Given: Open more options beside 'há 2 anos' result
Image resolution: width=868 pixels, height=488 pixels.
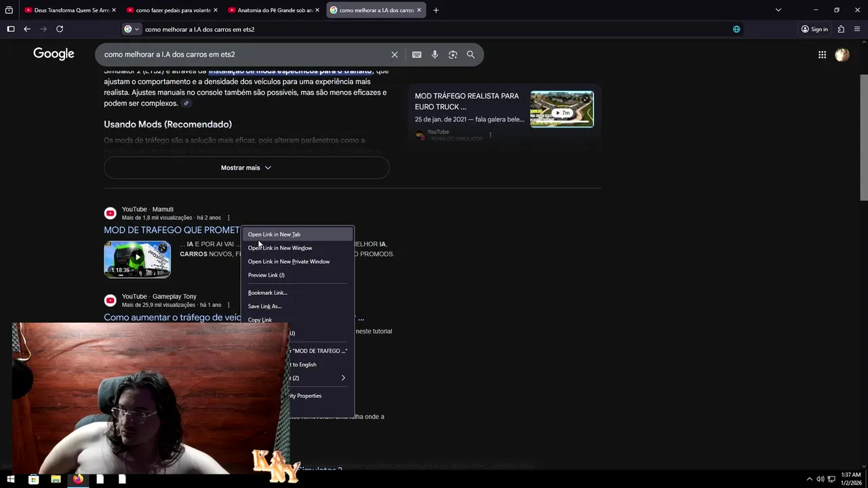Looking at the screenshot, I should 229,218.
